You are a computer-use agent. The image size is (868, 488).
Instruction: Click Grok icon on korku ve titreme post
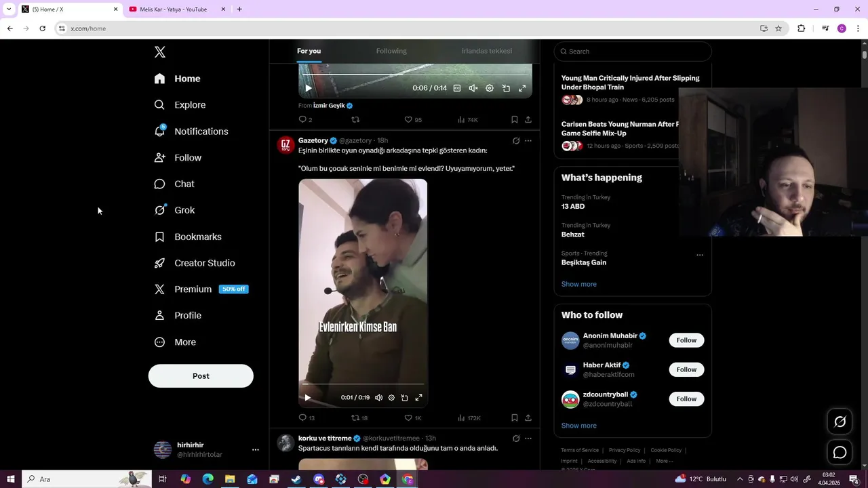click(x=516, y=439)
